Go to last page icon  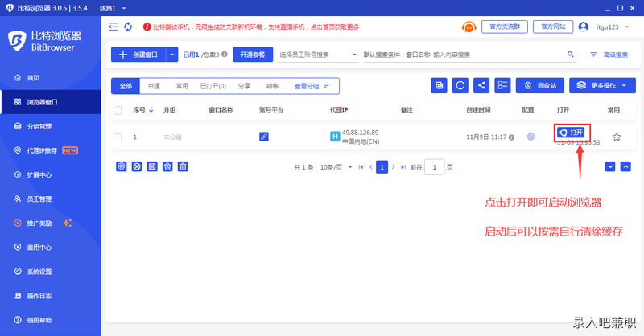pos(403,167)
